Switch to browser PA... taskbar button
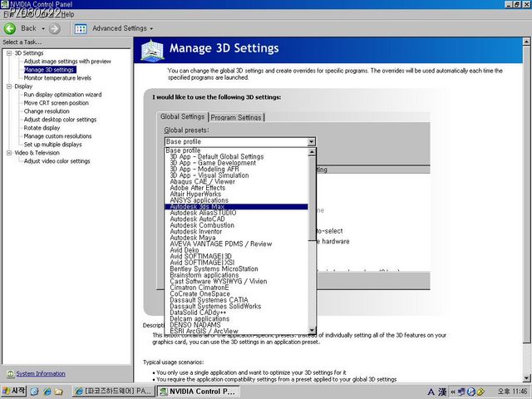The image size is (532, 399). [x=113, y=392]
